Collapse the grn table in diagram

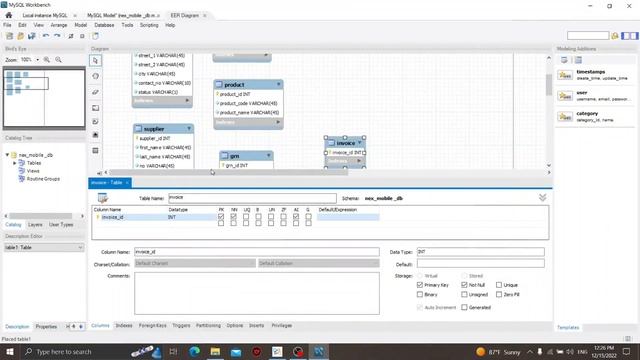269,156
